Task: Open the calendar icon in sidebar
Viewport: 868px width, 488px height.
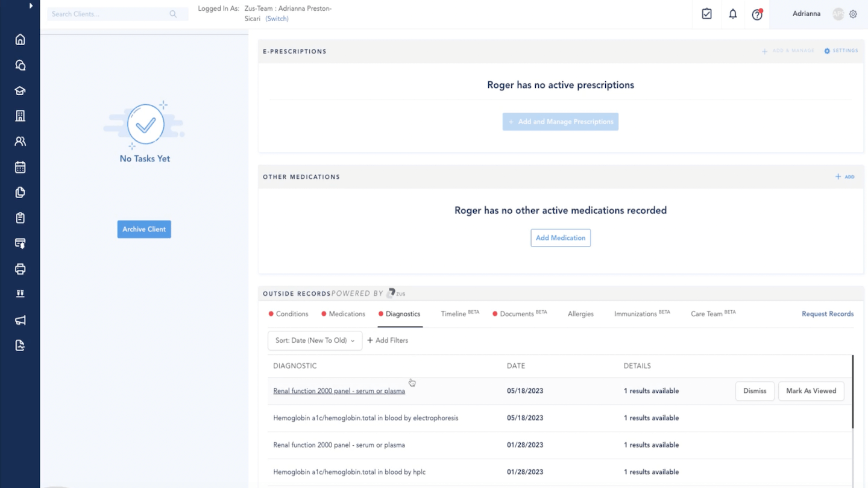Action: (x=20, y=167)
